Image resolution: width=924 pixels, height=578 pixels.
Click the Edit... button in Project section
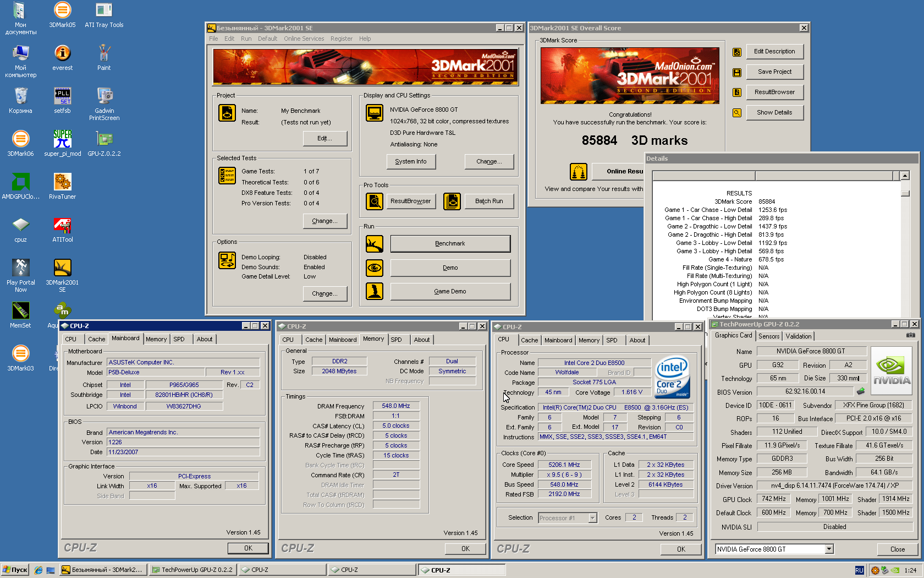point(325,138)
